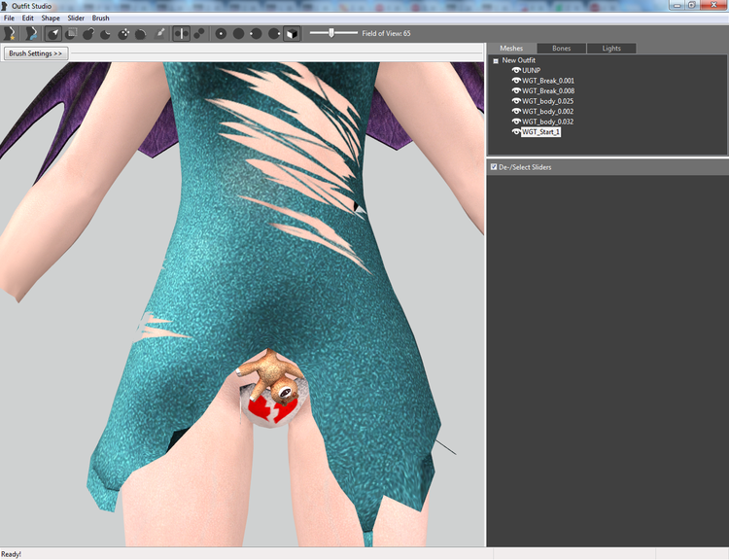Screen dimensions: 729x560
Task: Open the Slider menu
Action: [76, 18]
